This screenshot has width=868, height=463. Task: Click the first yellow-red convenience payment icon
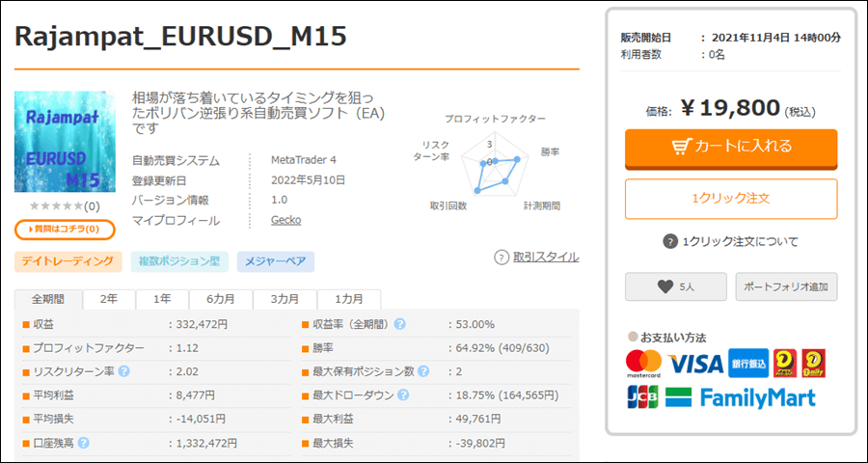click(x=785, y=364)
